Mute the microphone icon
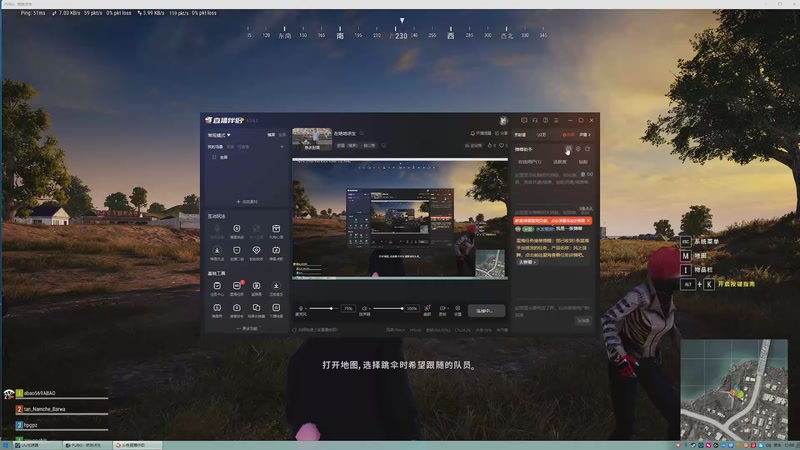Image resolution: width=800 pixels, height=450 pixels. [x=301, y=308]
